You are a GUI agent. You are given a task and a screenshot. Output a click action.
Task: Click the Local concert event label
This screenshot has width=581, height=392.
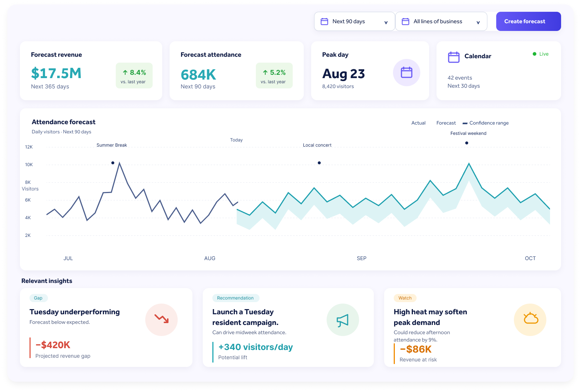click(317, 145)
